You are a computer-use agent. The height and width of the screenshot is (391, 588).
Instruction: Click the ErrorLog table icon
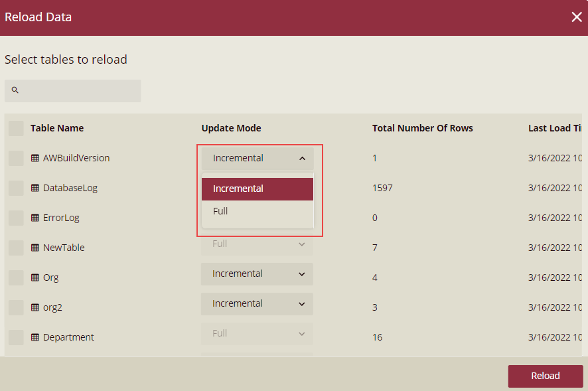point(34,218)
